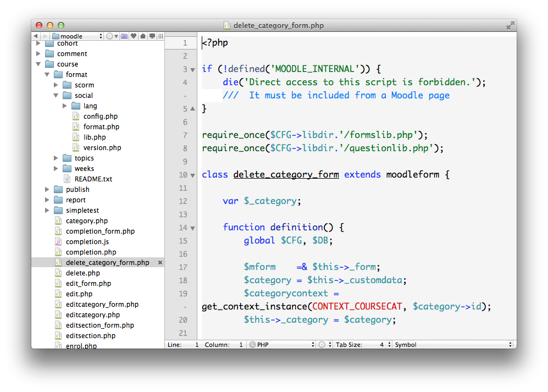Open lib.php in the file browser
The height and width of the screenshot is (392, 548).
(x=95, y=137)
